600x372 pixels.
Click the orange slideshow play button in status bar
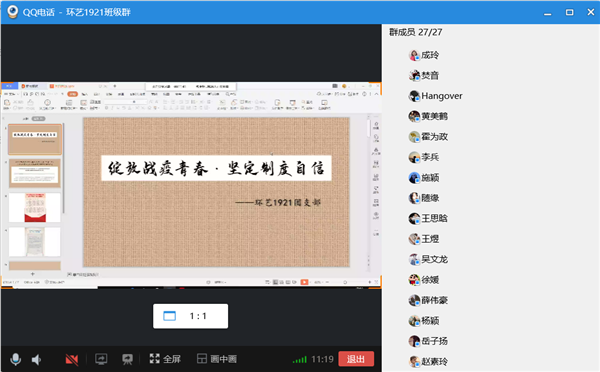304,282
